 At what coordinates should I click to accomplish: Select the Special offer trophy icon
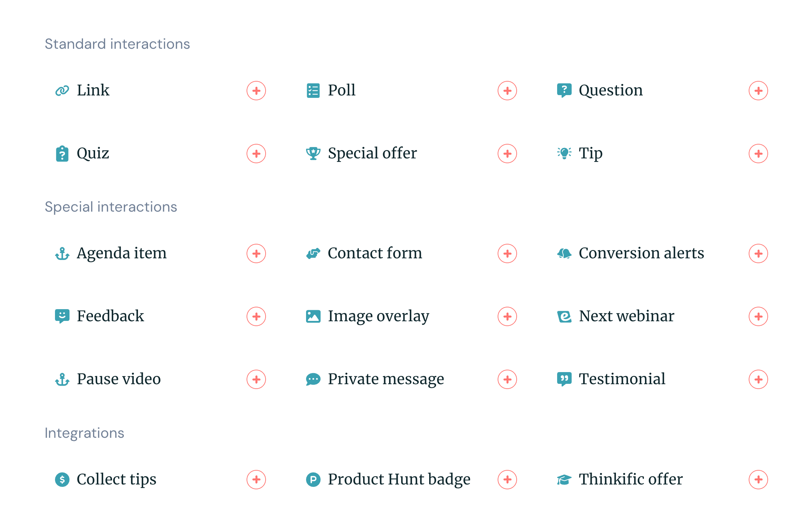(x=313, y=153)
